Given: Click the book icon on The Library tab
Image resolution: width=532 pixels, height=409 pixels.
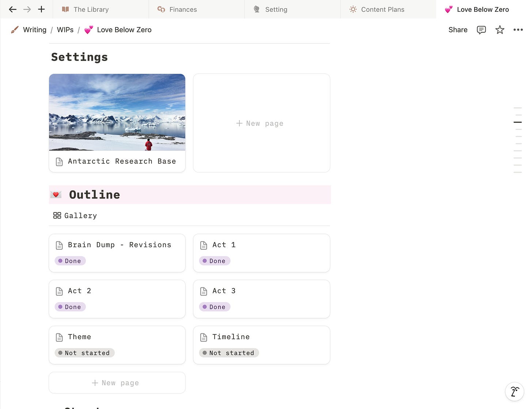Looking at the screenshot, I should point(65,10).
